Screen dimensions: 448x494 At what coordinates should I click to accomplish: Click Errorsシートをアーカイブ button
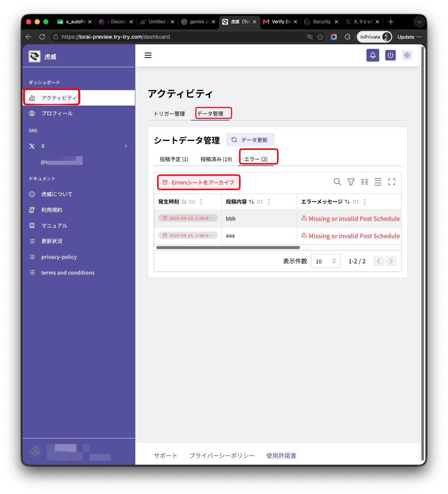pos(198,183)
